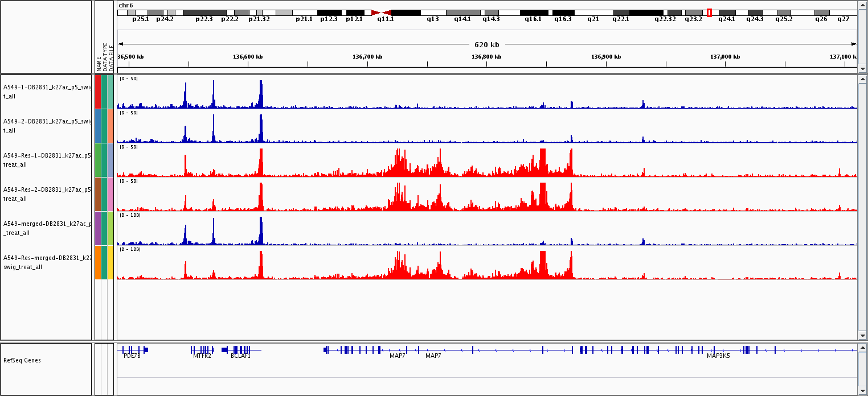Select the A549-merged-DB2831 track label
The image size is (868, 396).
pyautogui.click(x=47, y=228)
